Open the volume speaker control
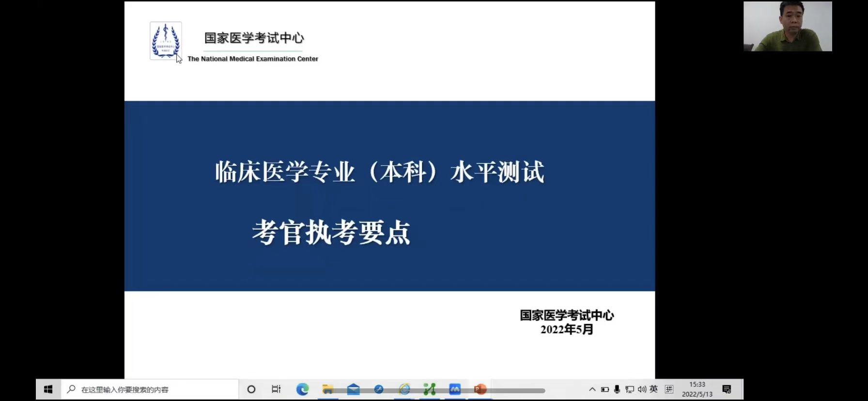Image resolution: width=868 pixels, height=401 pixels. pyautogui.click(x=642, y=389)
